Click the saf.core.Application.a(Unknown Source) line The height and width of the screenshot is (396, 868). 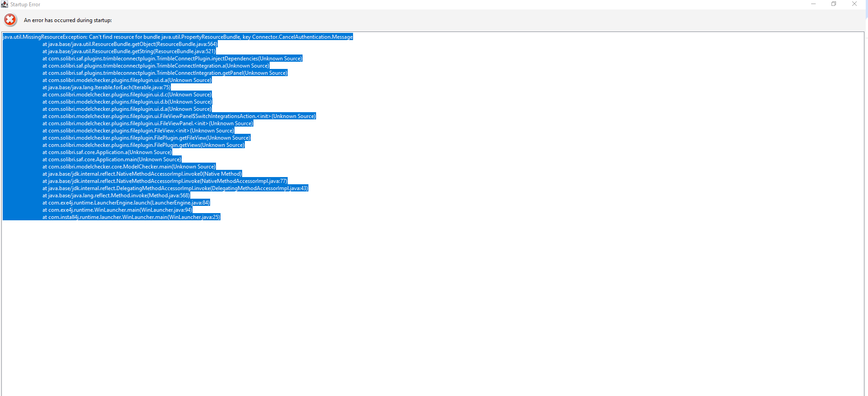[x=107, y=152]
